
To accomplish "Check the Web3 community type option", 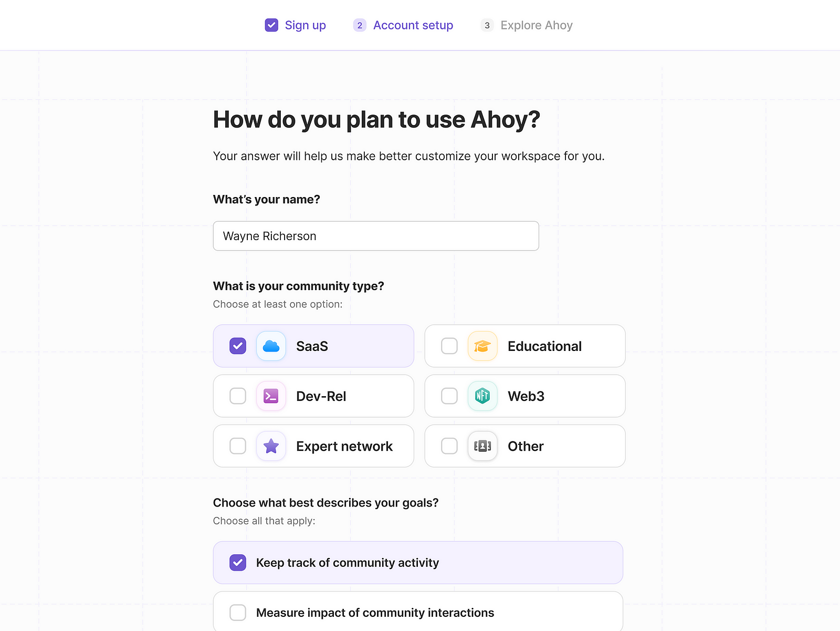I will [x=449, y=396].
